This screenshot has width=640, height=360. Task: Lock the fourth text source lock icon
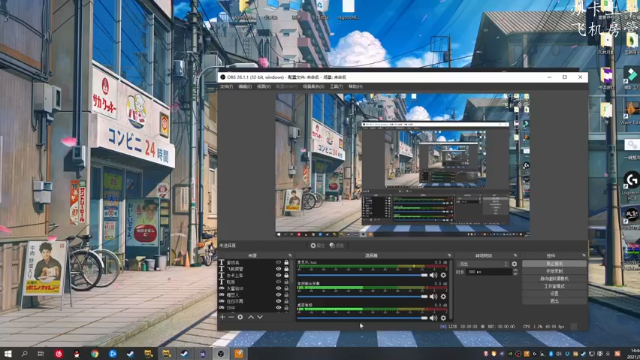(x=286, y=282)
